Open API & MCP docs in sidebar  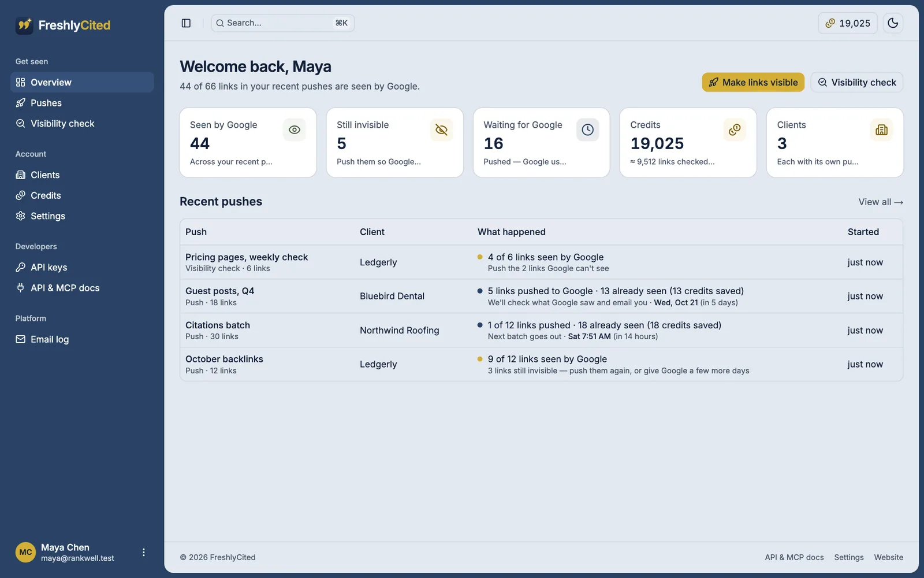tap(82, 288)
